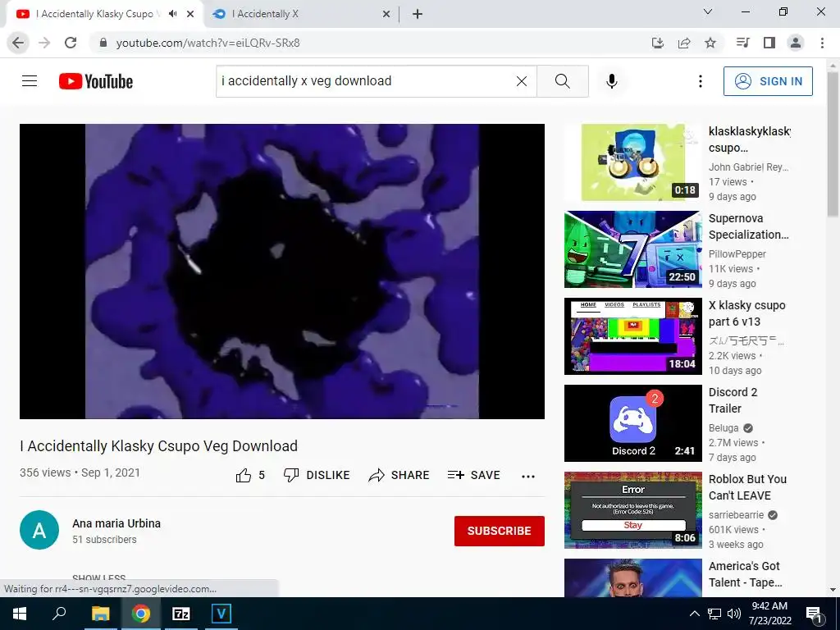Open 'Roblox But You Can't LEAVE' title
This screenshot has width=840, height=630.
[747, 487]
